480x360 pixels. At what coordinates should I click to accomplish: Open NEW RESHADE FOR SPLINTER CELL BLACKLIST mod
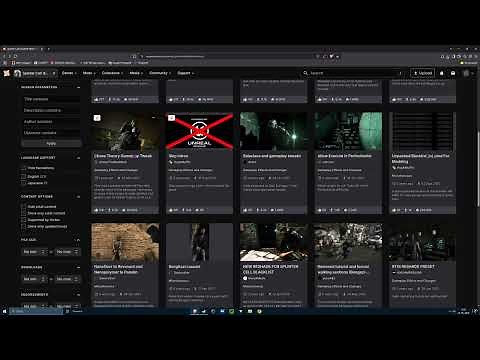click(x=270, y=269)
